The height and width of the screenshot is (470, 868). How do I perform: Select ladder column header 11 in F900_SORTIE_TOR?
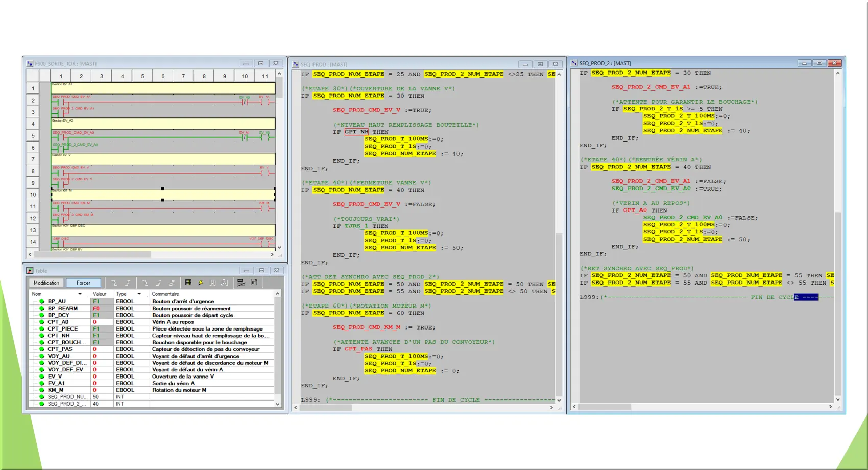pos(265,76)
